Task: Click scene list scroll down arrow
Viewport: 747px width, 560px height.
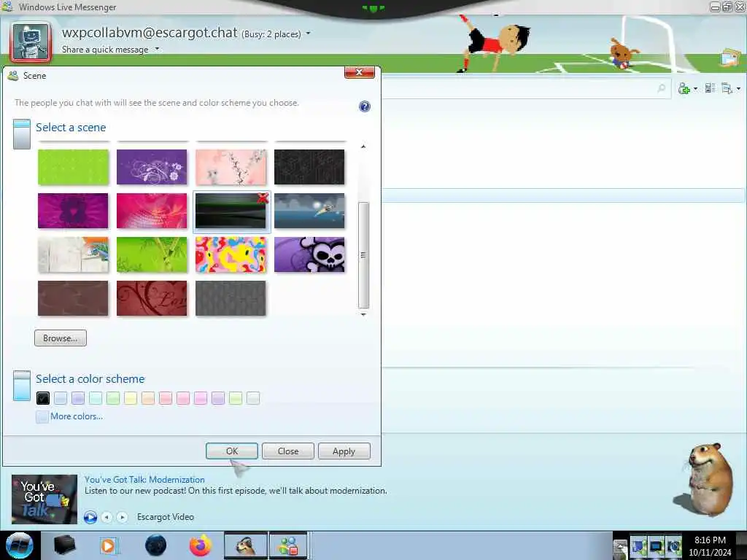Action: (x=363, y=314)
